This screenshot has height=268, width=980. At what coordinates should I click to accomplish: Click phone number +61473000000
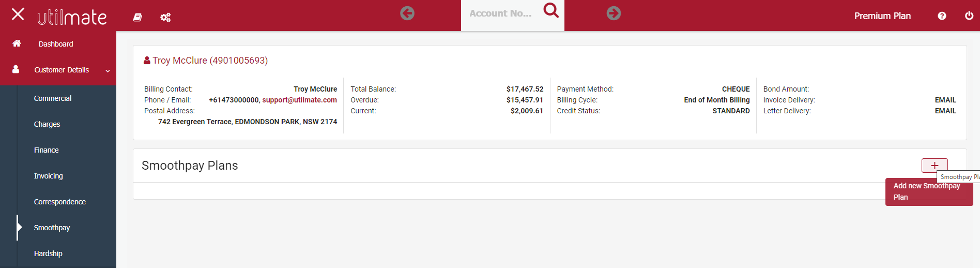click(x=234, y=100)
